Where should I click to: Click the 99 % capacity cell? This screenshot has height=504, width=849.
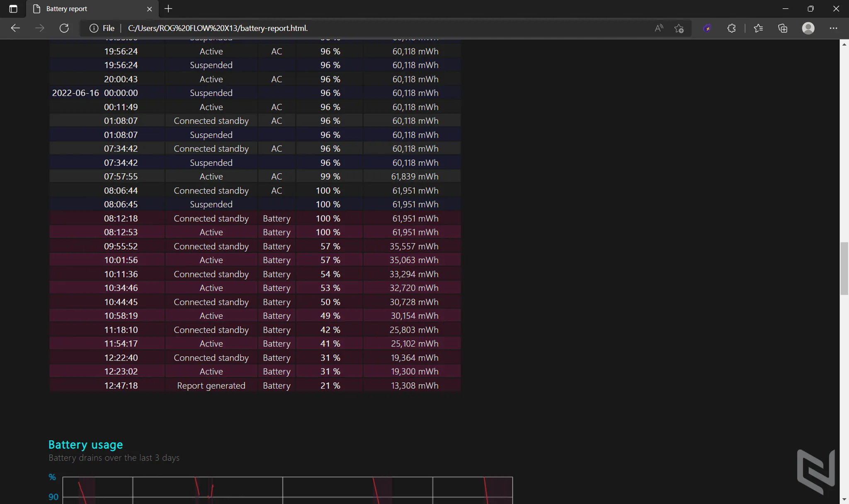click(330, 177)
